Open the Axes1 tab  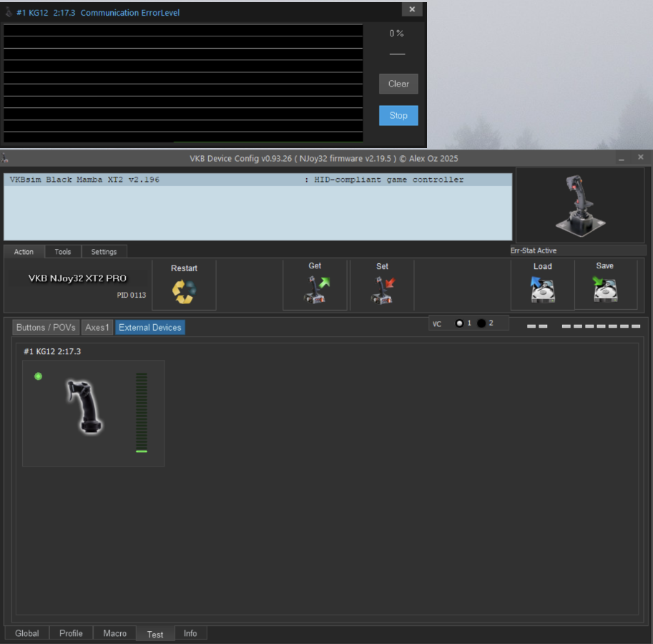coord(97,328)
